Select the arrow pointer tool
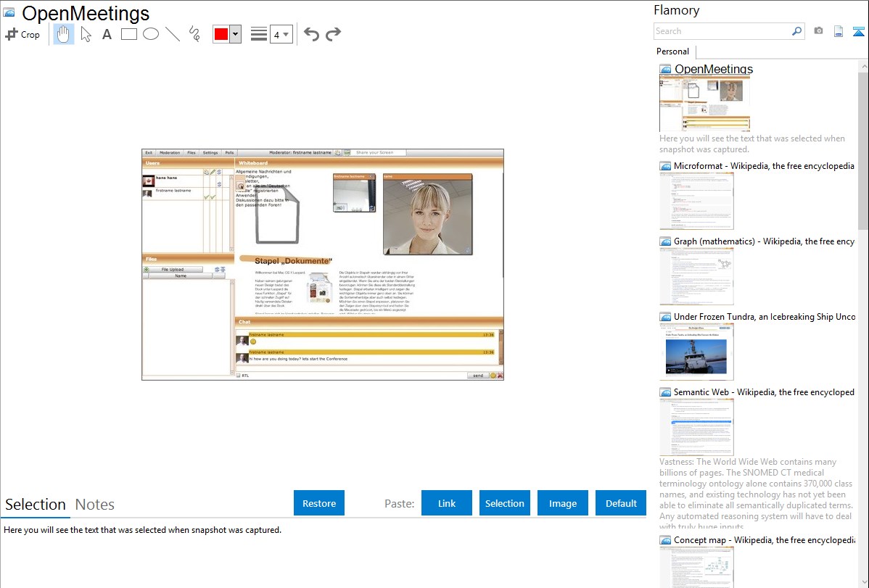The height and width of the screenshot is (588, 869). (x=86, y=34)
